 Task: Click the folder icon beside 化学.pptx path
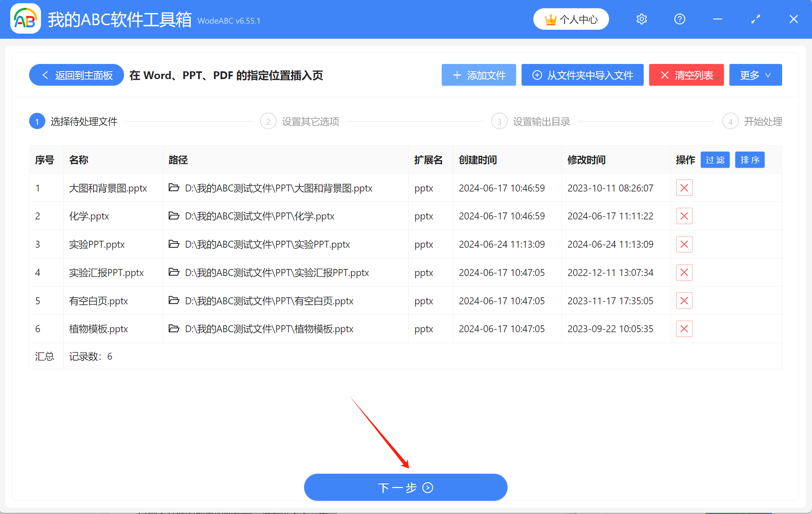(x=174, y=216)
